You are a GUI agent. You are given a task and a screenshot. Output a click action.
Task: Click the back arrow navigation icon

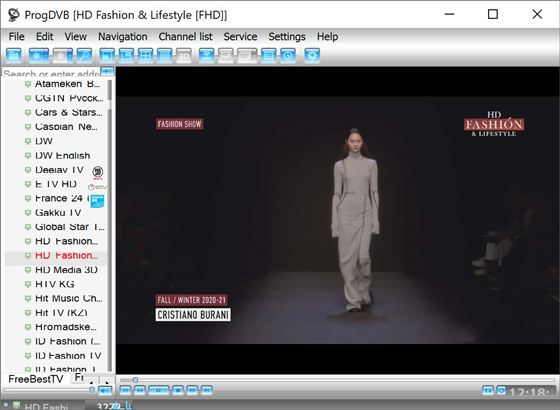[x=36, y=56]
